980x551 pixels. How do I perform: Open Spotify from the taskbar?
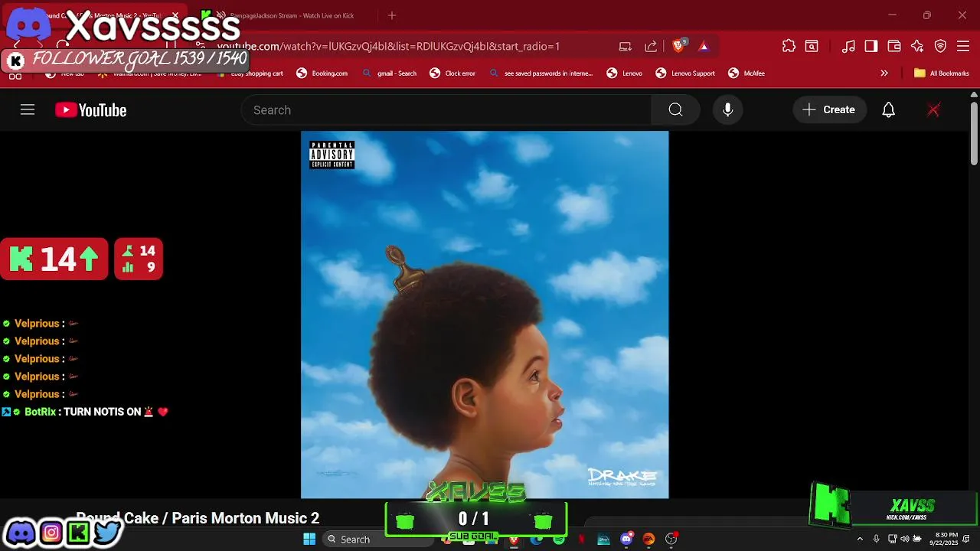pos(559,539)
